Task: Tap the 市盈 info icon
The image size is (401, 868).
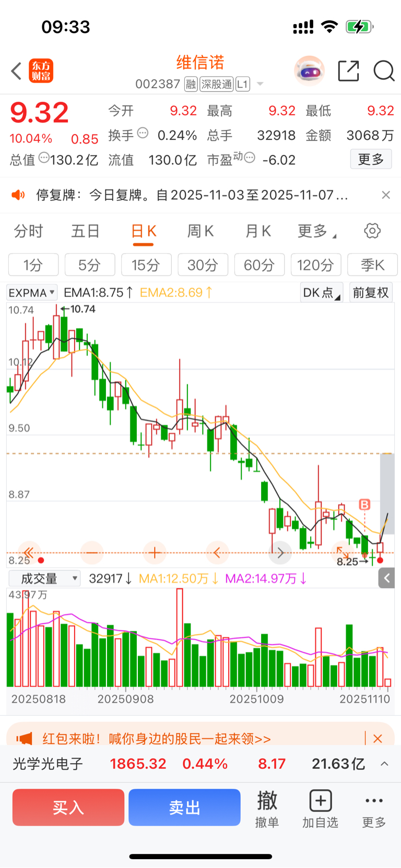Action: [250, 157]
